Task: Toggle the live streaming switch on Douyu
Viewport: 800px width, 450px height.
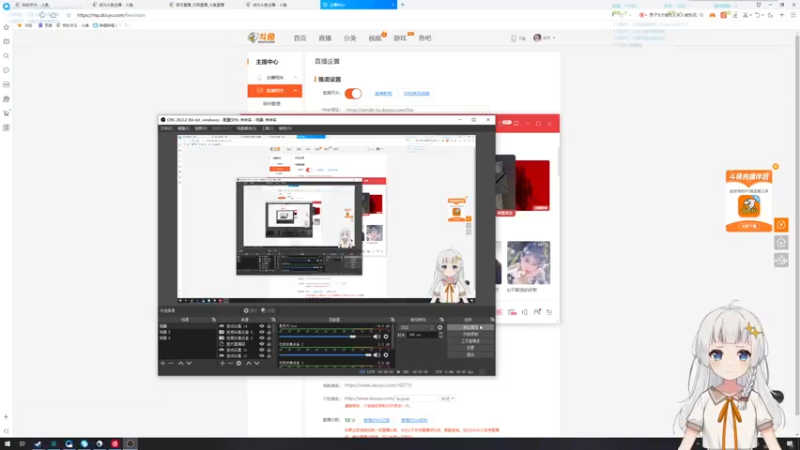Action: coord(353,93)
